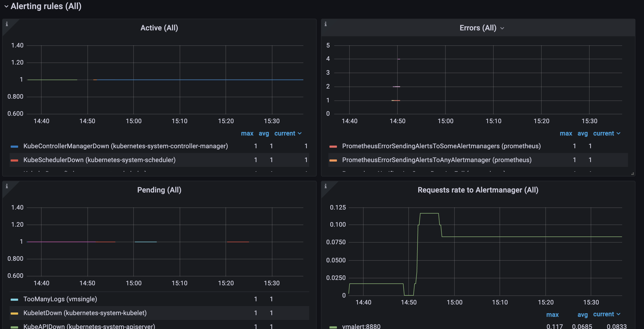Click info icon on Pending (All) panel
The height and width of the screenshot is (329, 644).
pyautogui.click(x=7, y=186)
